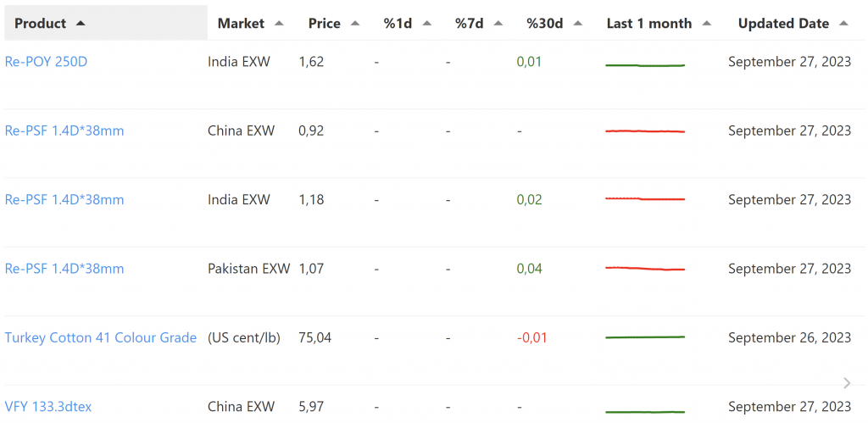Viewport: 868px width, 423px height.
Task: View Re-POY 250D one-month trend chart
Action: 644,64
